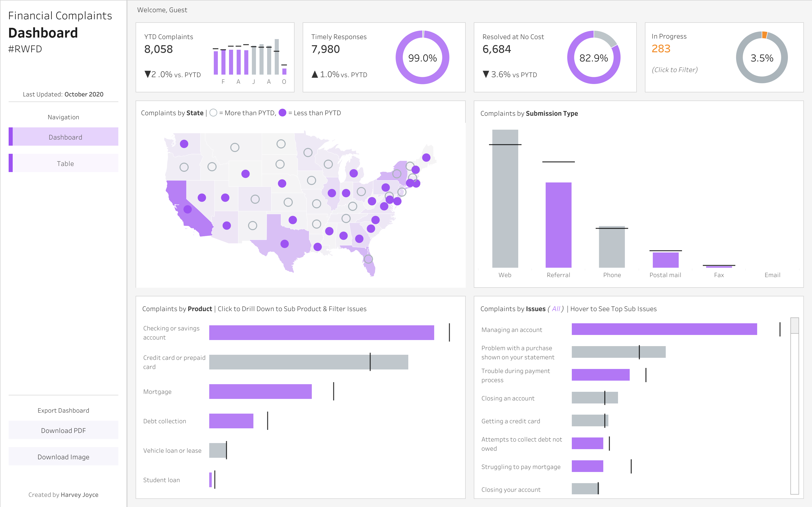Click Download Image under Export Dashboard
This screenshot has height=507, width=812.
(x=63, y=456)
